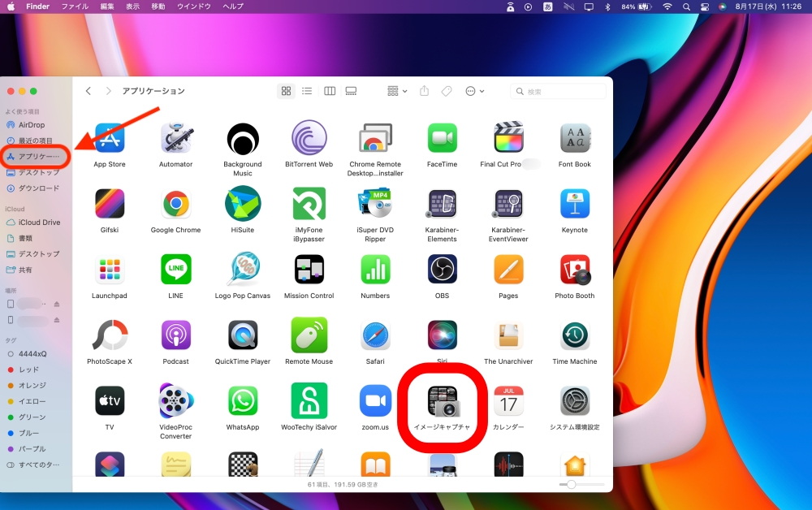
Task: Open the group-by dropdown in toolbar
Action: pos(397,91)
